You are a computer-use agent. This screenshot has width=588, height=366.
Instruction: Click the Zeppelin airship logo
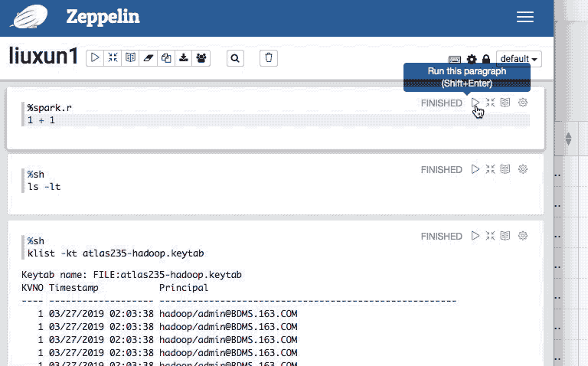pyautogui.click(x=29, y=17)
